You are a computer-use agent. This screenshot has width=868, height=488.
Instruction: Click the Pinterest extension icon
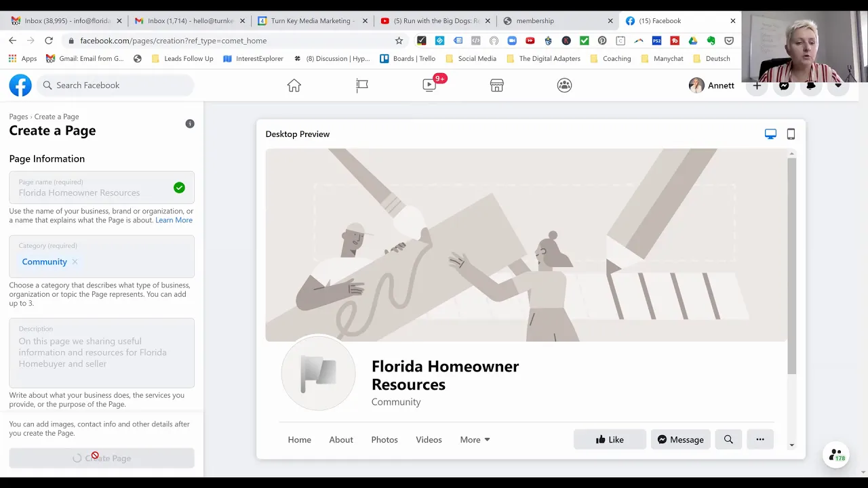click(602, 41)
